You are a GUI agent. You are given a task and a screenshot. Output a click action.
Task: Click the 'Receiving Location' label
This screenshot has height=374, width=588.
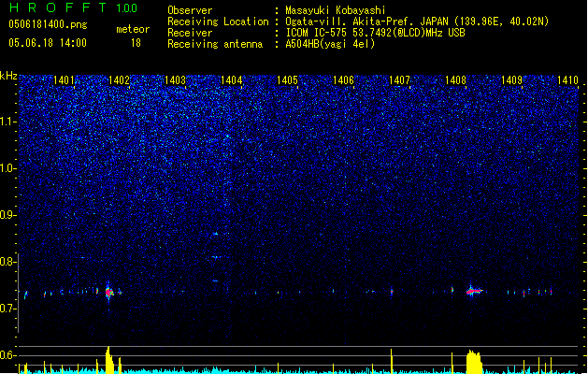point(218,22)
